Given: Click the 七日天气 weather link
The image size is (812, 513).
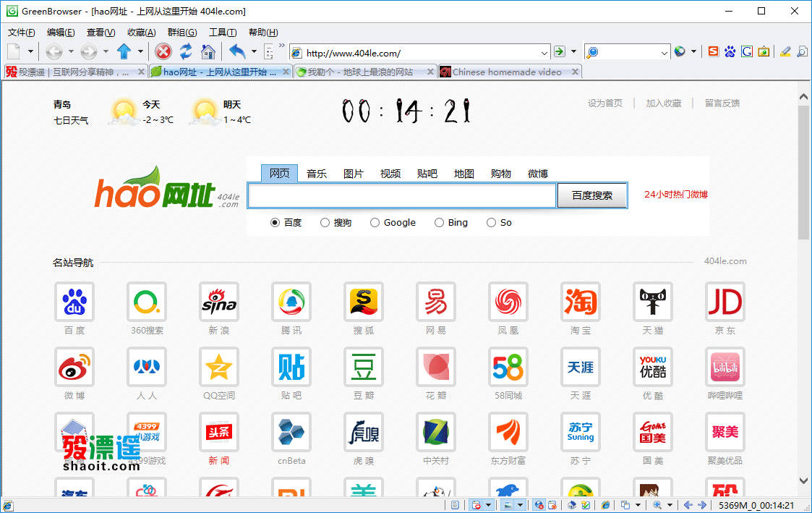Looking at the screenshot, I should [71, 120].
